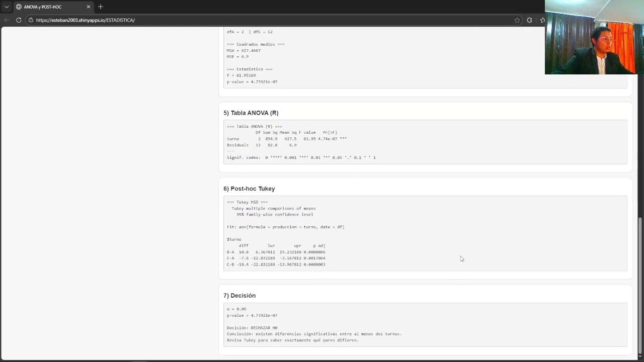
Task: Click the 'MSE = 6.9' value
Action: tap(237, 57)
